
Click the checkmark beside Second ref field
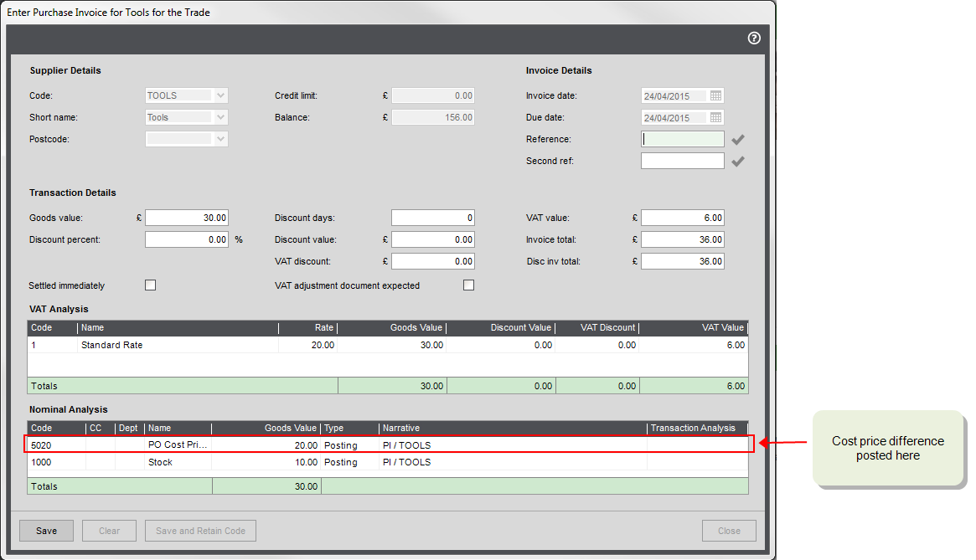point(737,162)
